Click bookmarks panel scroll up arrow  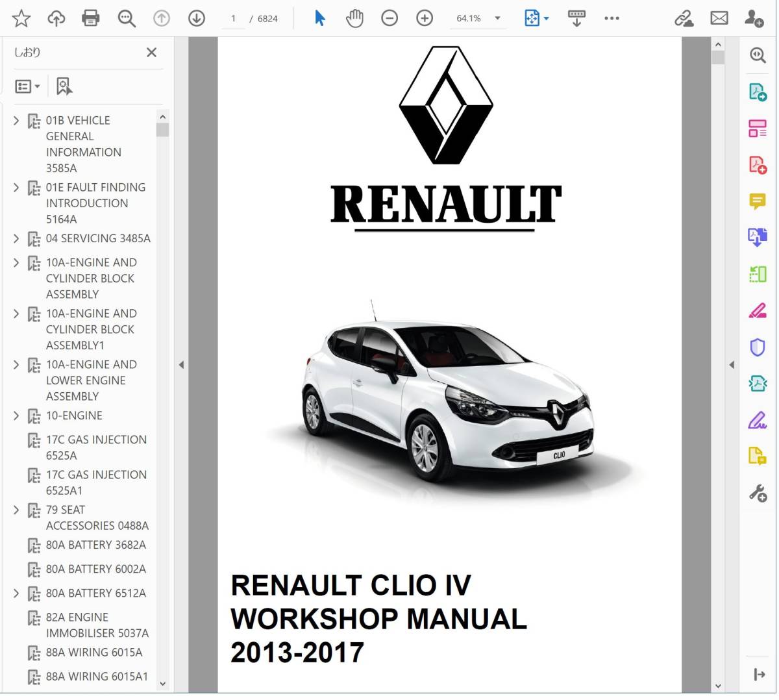click(x=162, y=117)
